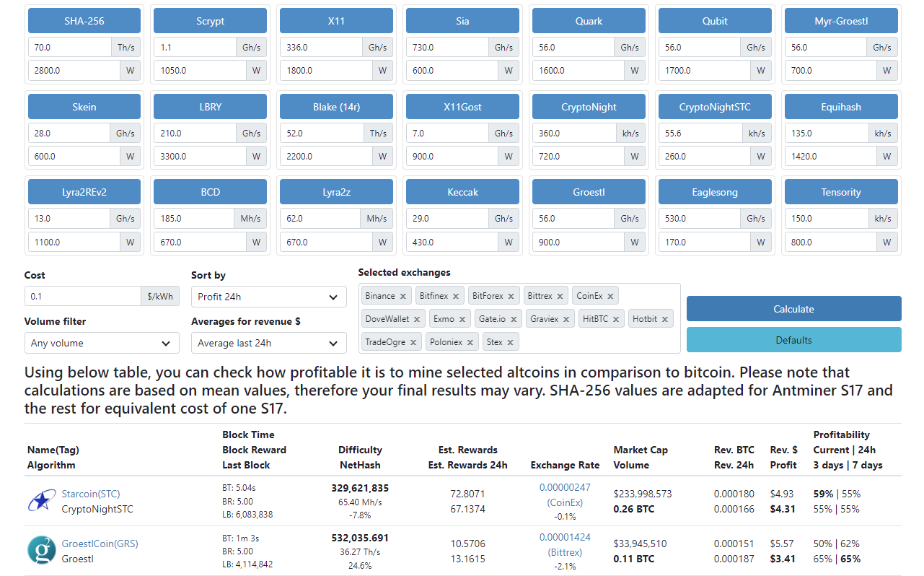
Task: Remove Bittrex exchange tag
Action: [x=560, y=296]
